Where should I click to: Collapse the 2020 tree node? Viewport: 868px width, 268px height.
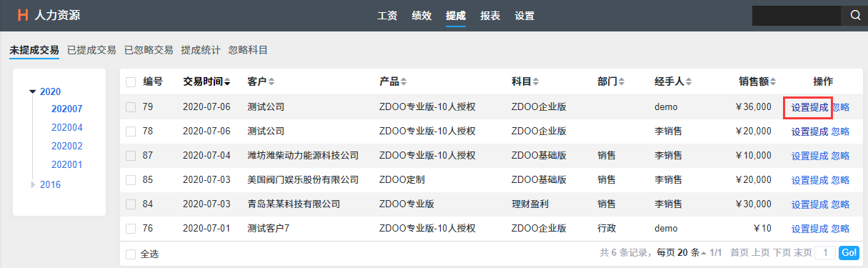tap(32, 91)
